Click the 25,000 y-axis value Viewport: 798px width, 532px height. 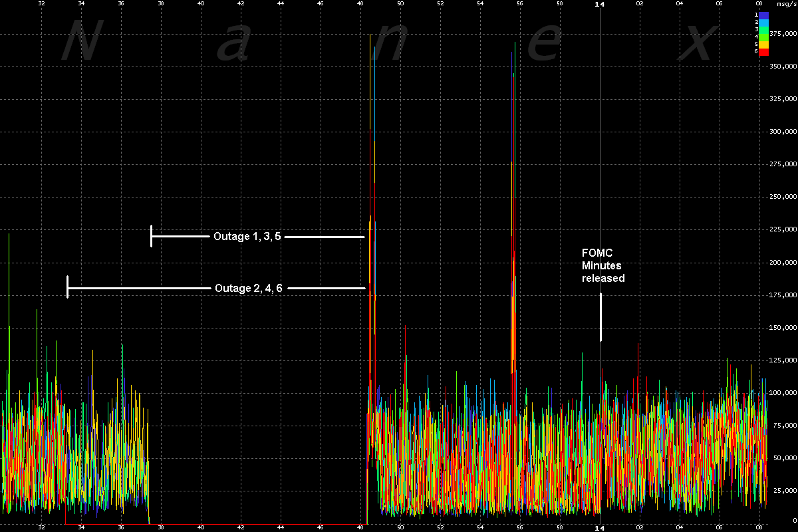pos(785,490)
